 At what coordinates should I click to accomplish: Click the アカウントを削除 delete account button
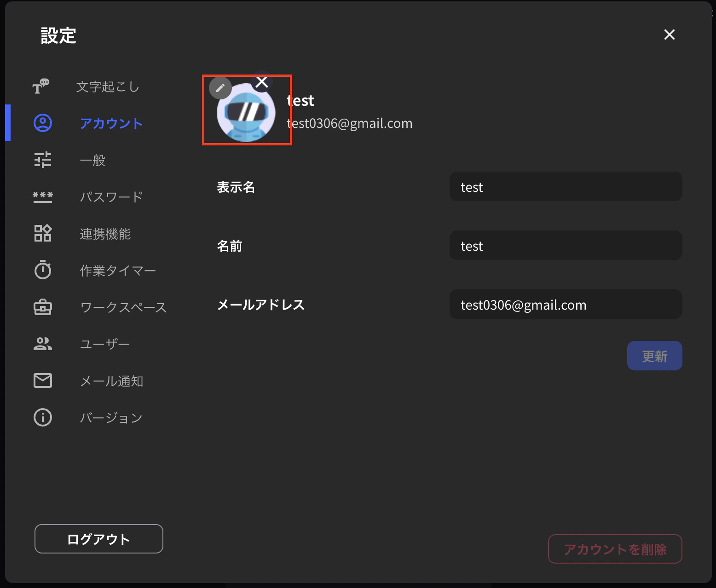point(615,549)
